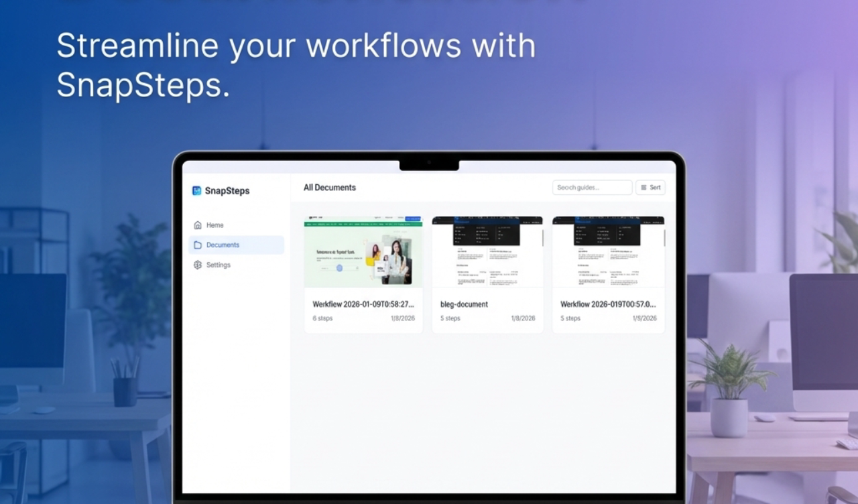The image size is (858, 504).
Task: Click the 'Search guides...' input field
Action: (x=592, y=187)
